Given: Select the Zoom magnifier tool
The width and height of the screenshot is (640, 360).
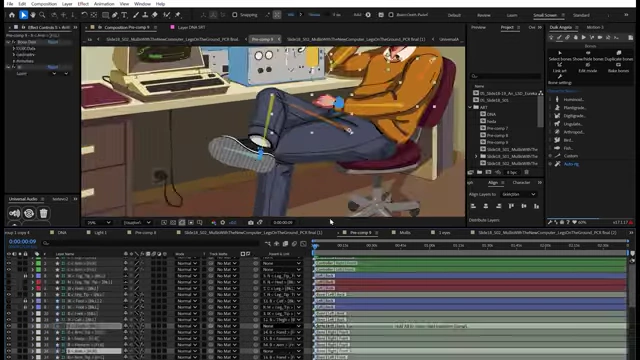Looking at the screenshot, I should click(42, 15).
